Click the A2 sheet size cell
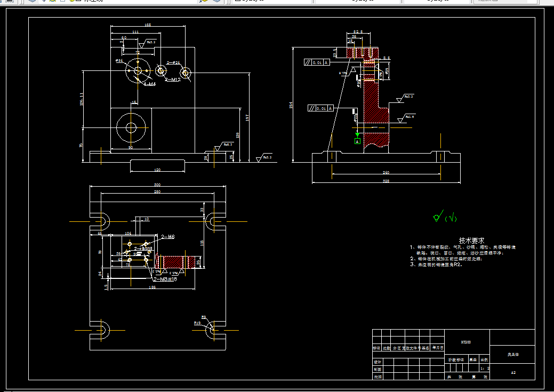This screenshot has height=392, width=554. 513,373
